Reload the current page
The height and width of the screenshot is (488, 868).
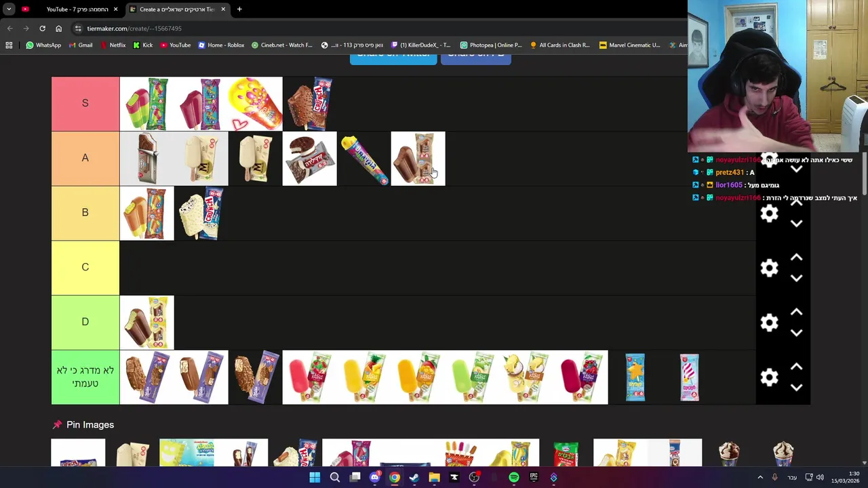coord(42,28)
